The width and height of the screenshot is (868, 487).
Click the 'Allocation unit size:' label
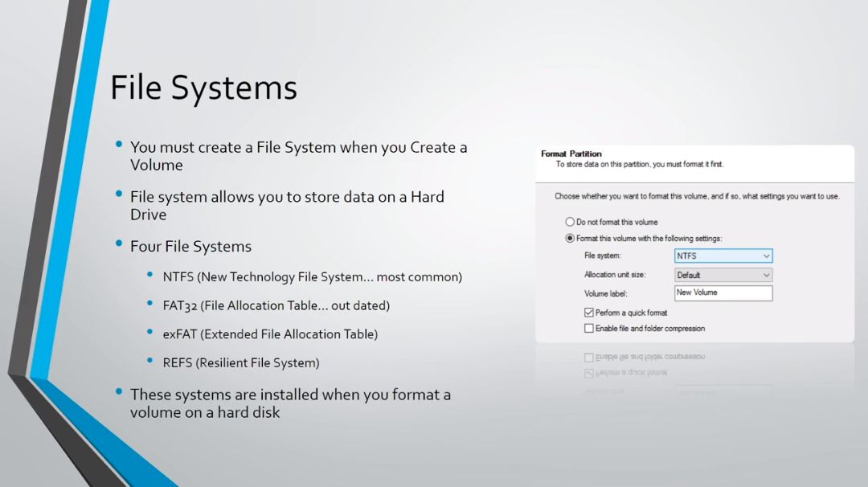click(615, 275)
